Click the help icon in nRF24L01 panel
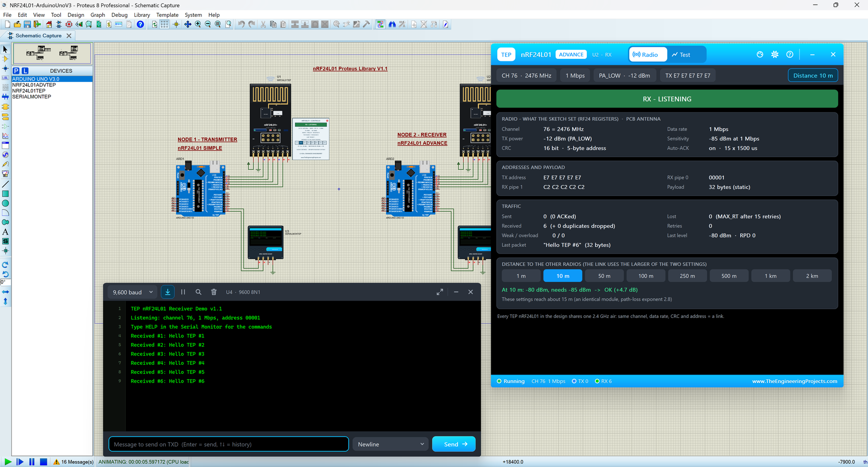 [x=790, y=55]
